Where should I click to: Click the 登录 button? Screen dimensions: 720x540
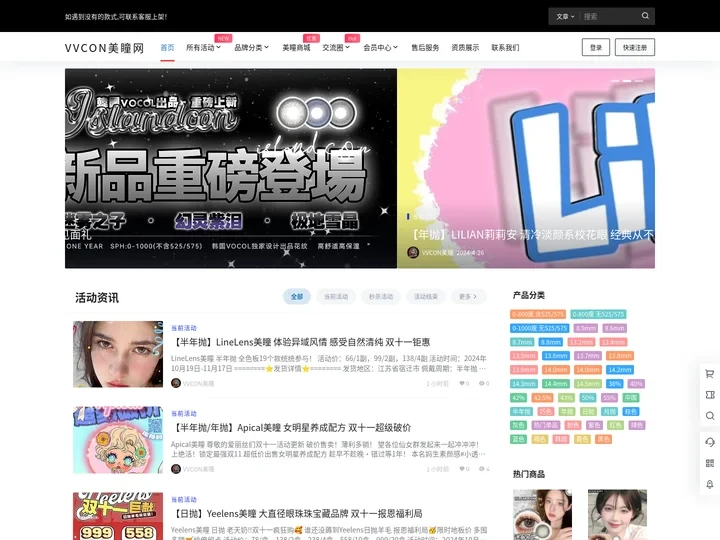pyautogui.click(x=596, y=47)
